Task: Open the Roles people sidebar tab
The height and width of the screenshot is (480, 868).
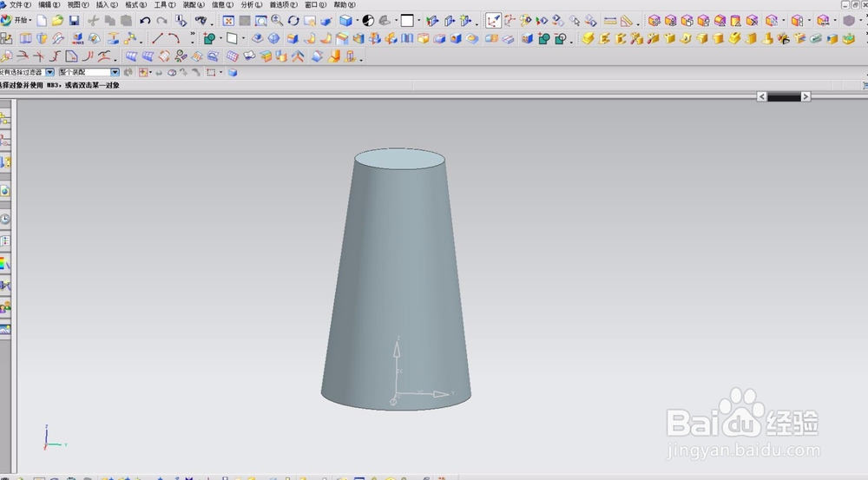Action: 5,306
